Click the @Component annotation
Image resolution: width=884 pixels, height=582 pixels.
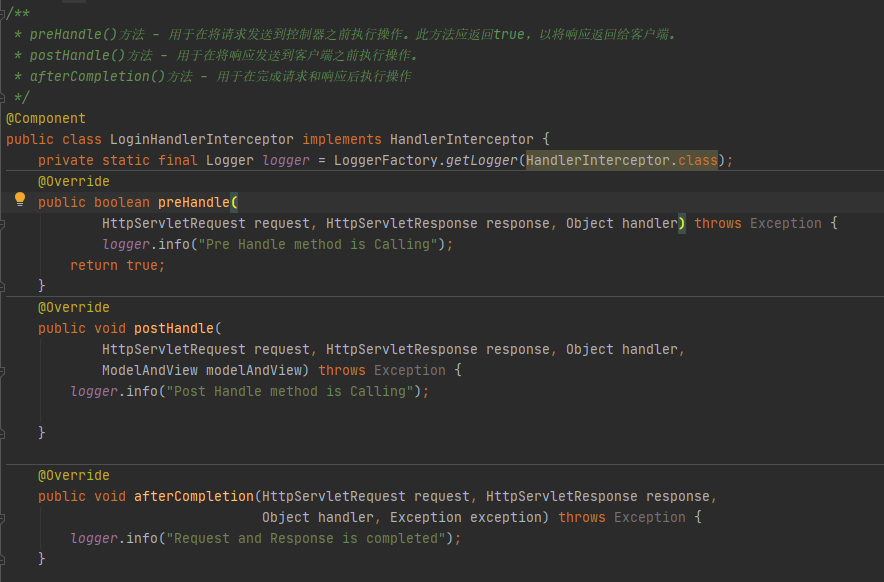pyautogui.click(x=46, y=118)
